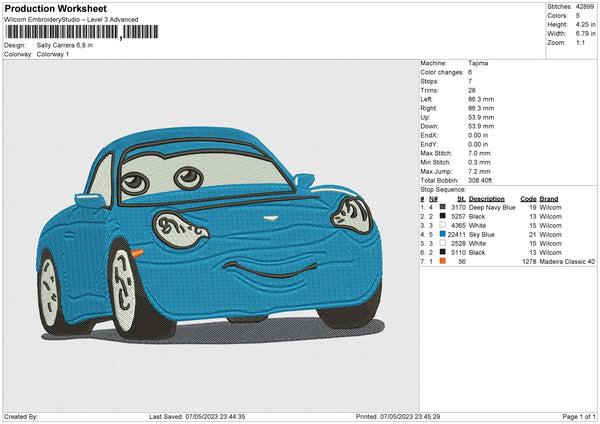The image size is (600, 424).
Task: Click the barcode under the worksheet title
Action: coord(82,32)
